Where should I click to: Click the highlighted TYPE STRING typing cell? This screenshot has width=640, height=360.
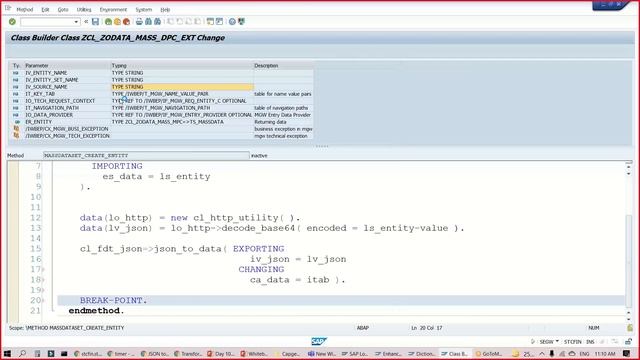(182, 87)
